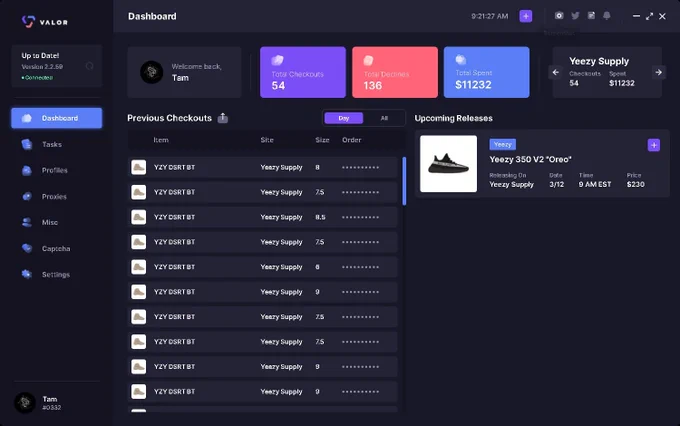This screenshot has height=426, width=680.
Task: Maximize the Valor window
Action: click(x=649, y=16)
